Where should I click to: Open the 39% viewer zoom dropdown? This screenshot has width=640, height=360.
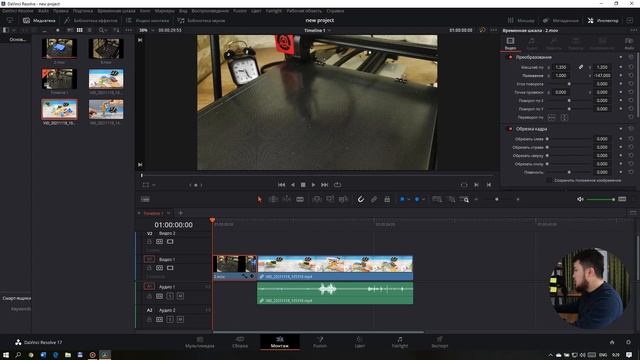point(147,30)
